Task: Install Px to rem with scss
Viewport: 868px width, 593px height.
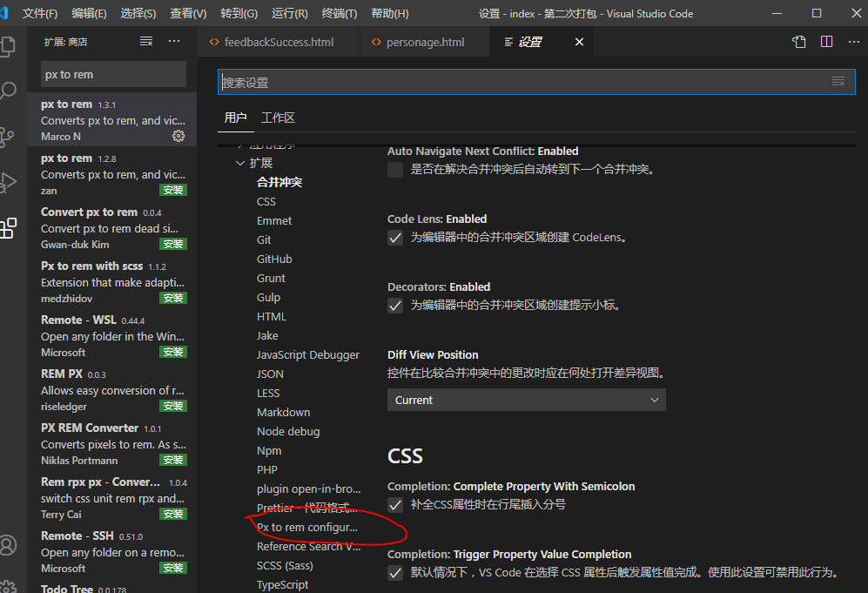Action: pyautogui.click(x=173, y=298)
